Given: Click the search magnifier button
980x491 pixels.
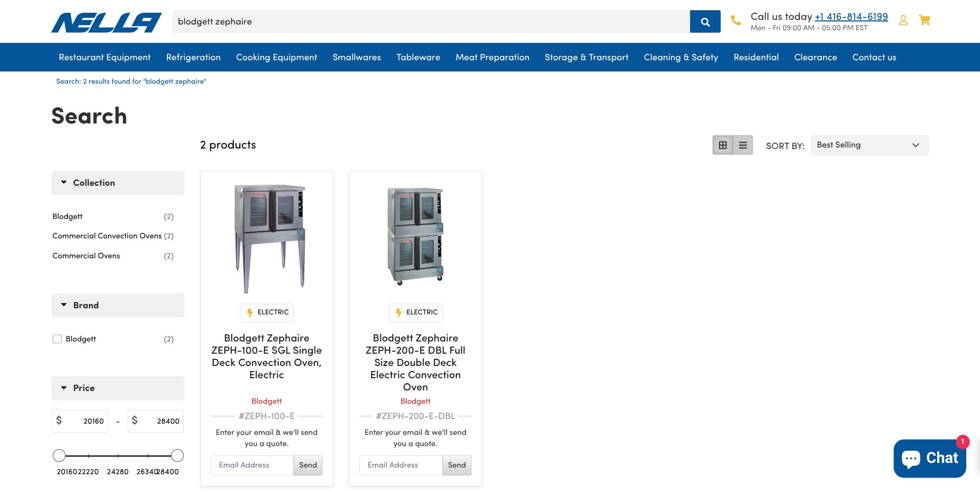Looking at the screenshot, I should (705, 21).
